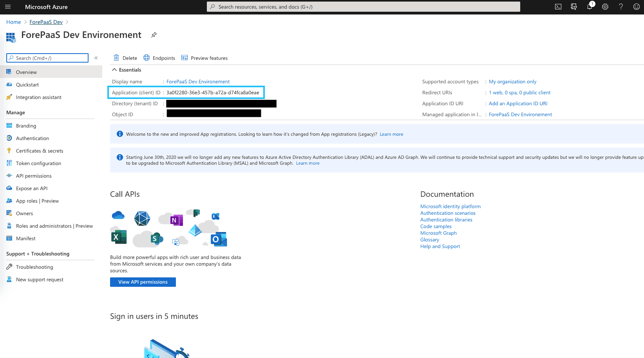Click the API permissions icon
This screenshot has width=644, height=358.
(9, 176)
